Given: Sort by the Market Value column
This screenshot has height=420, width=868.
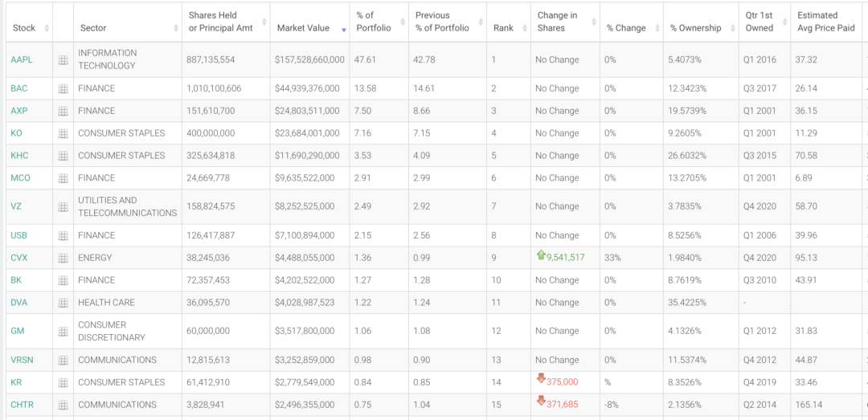Looking at the screenshot, I should [x=303, y=28].
